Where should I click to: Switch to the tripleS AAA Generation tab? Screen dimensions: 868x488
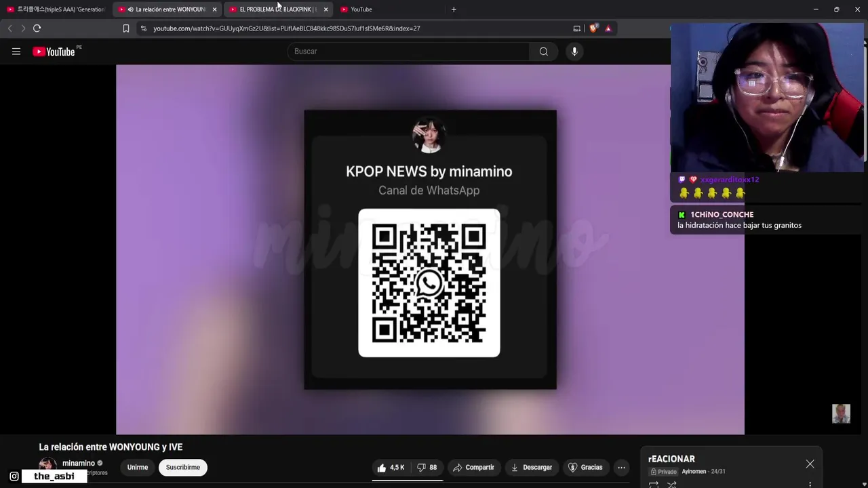[x=56, y=9]
